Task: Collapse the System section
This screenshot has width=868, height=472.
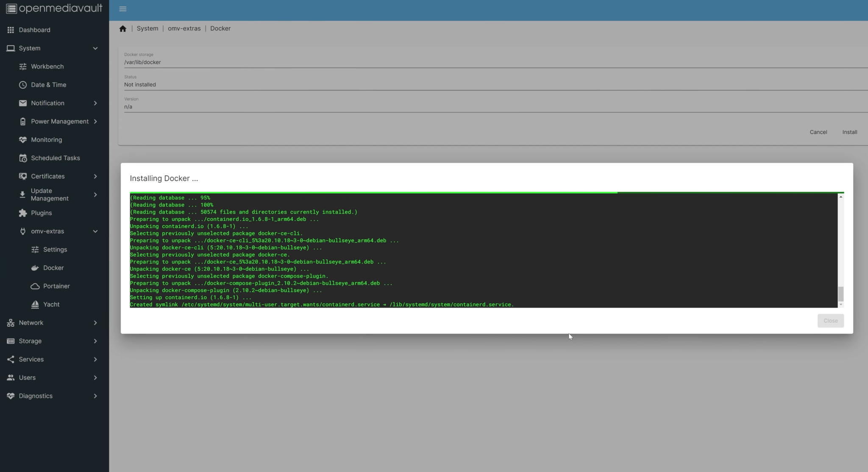Action: pos(95,48)
